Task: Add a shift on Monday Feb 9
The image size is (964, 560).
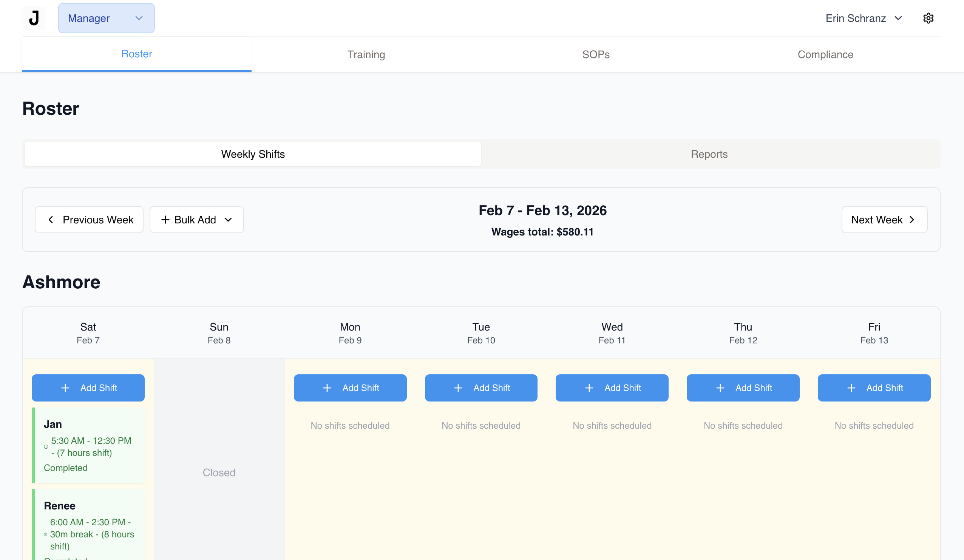Action: pyautogui.click(x=350, y=388)
